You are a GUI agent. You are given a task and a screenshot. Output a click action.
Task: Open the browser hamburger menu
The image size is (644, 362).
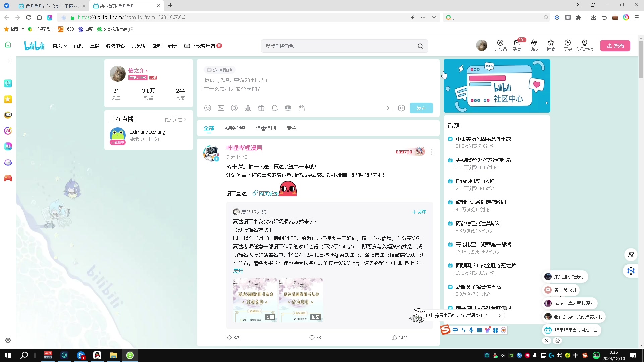tap(637, 17)
